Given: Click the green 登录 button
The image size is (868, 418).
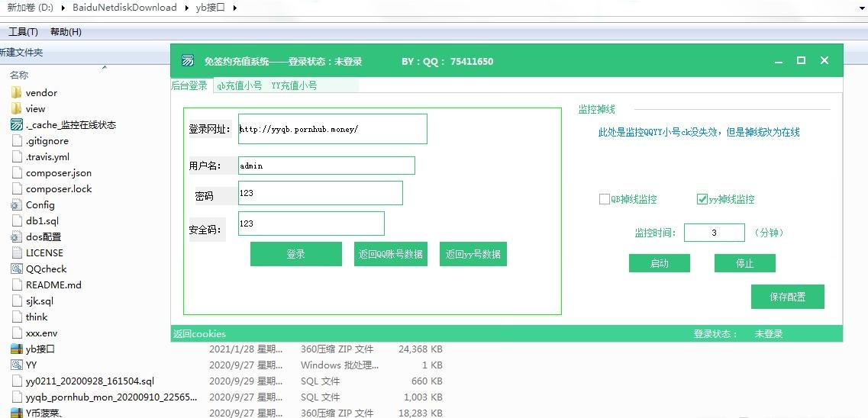Looking at the screenshot, I should pyautogui.click(x=295, y=254).
